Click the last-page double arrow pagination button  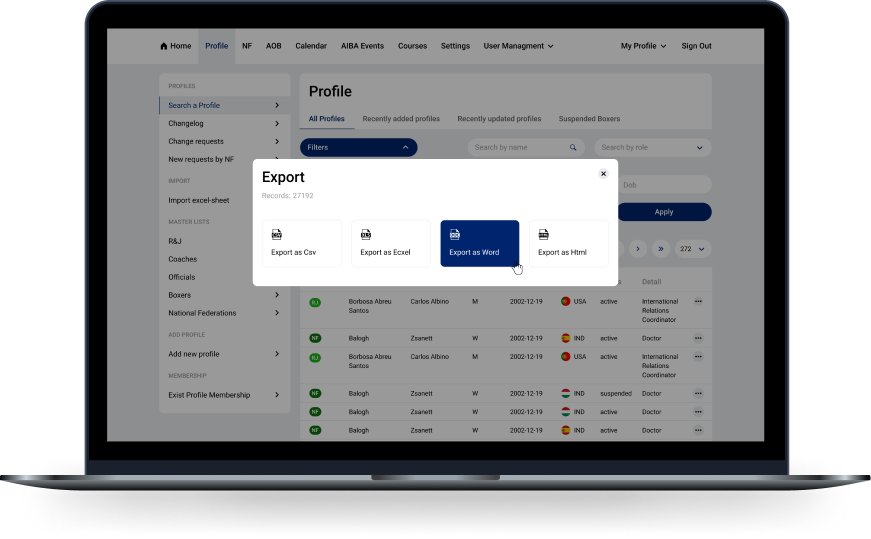click(660, 248)
